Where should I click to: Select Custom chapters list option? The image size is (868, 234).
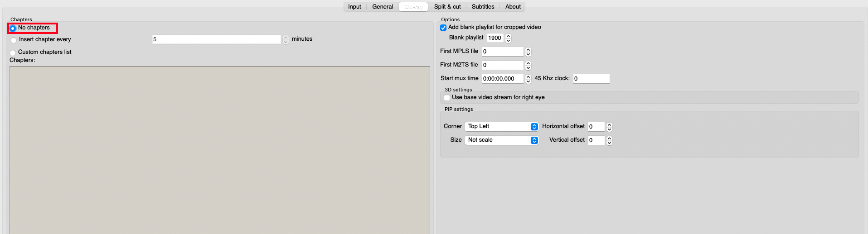[x=13, y=53]
